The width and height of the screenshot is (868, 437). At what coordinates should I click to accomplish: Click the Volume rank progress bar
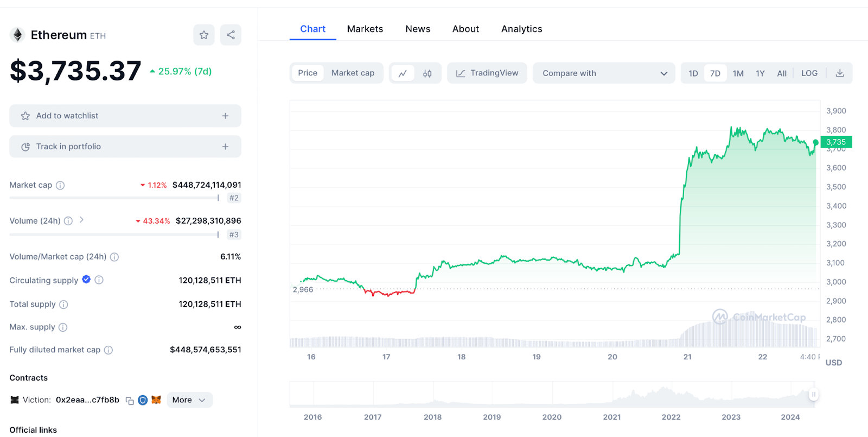114,235
